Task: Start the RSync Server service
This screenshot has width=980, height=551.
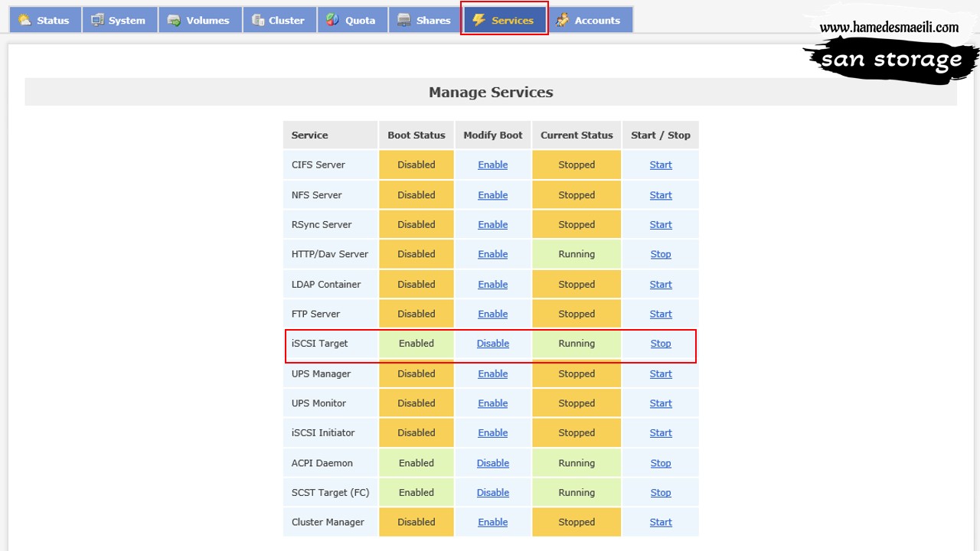Action: 661,224
